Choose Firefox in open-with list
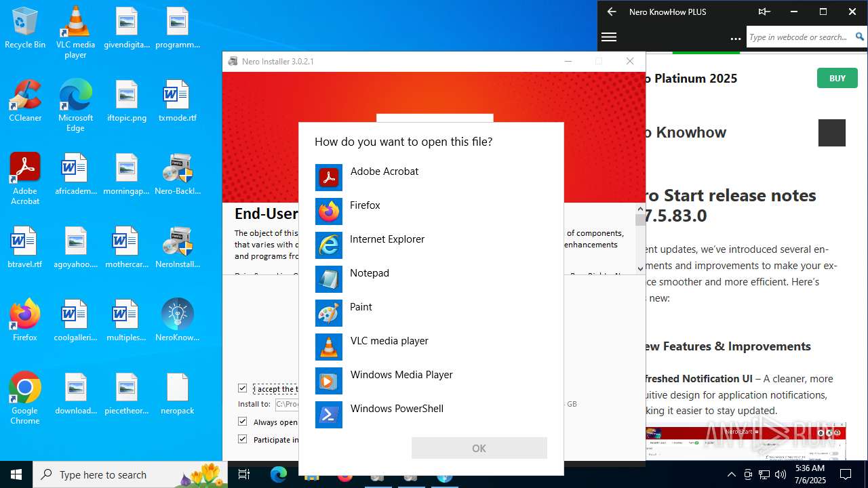The height and width of the screenshot is (488, 868). (x=431, y=211)
